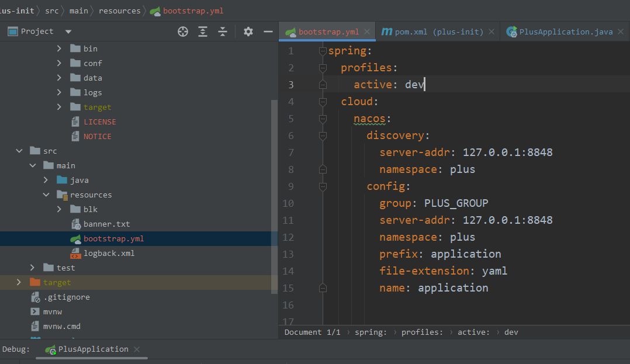Click the Project panel vertical scrollbar

pos(275,196)
